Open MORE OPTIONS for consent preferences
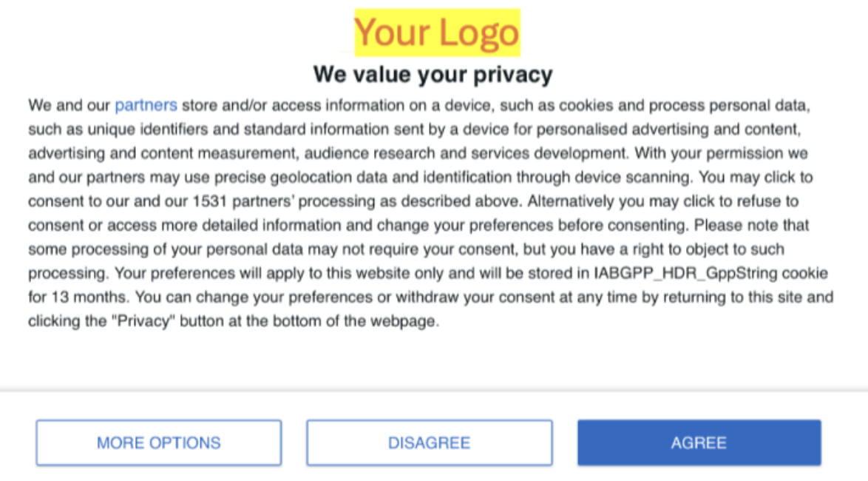The width and height of the screenshot is (868, 481). [158, 443]
